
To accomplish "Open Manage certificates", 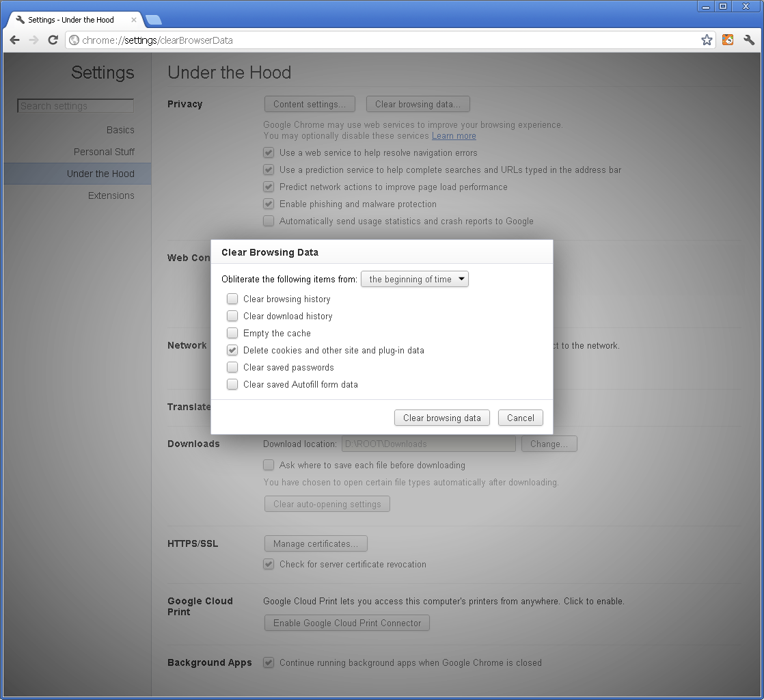I will tap(316, 543).
